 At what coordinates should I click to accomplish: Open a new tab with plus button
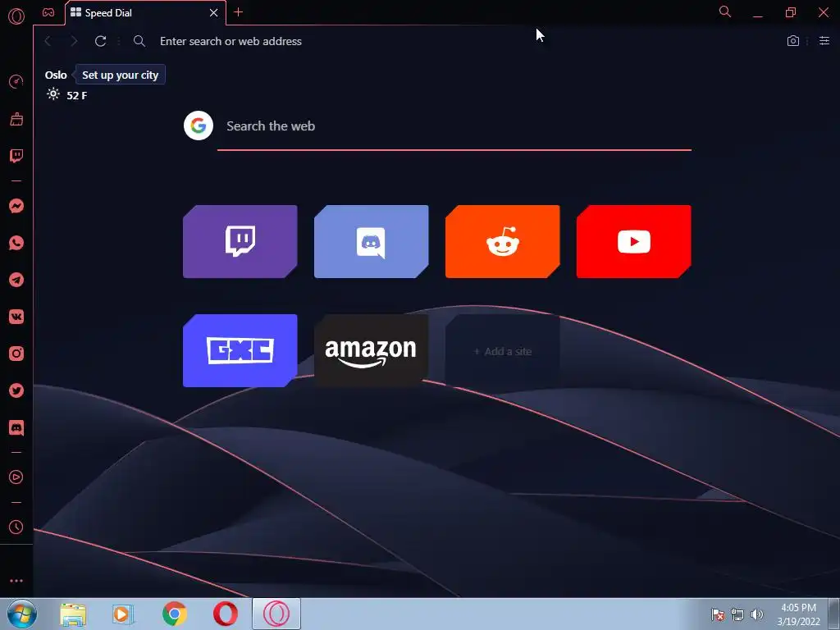point(239,12)
